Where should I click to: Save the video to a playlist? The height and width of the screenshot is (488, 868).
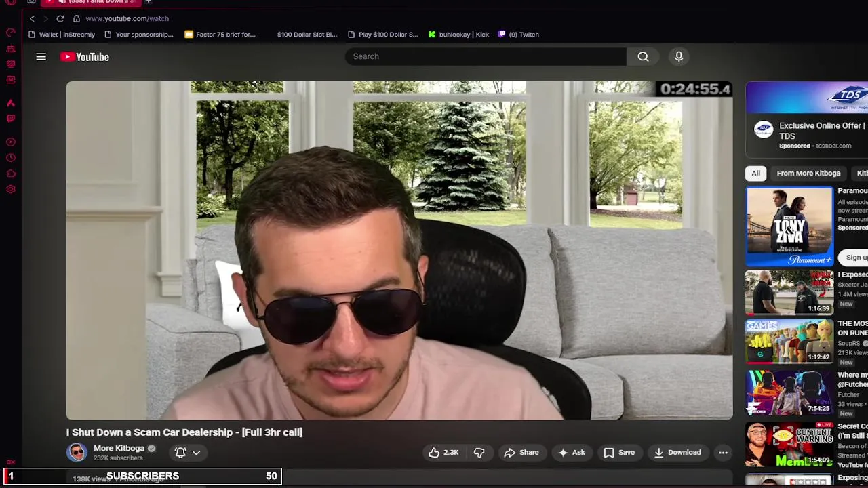[619, 453]
